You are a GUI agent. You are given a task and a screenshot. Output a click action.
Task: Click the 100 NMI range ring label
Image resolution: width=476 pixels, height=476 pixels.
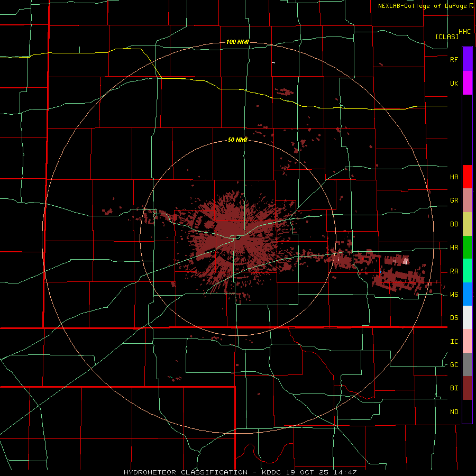tap(237, 42)
